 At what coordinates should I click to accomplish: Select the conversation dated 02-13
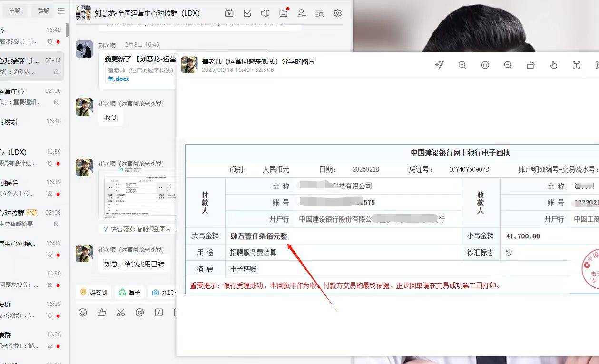pos(32,66)
